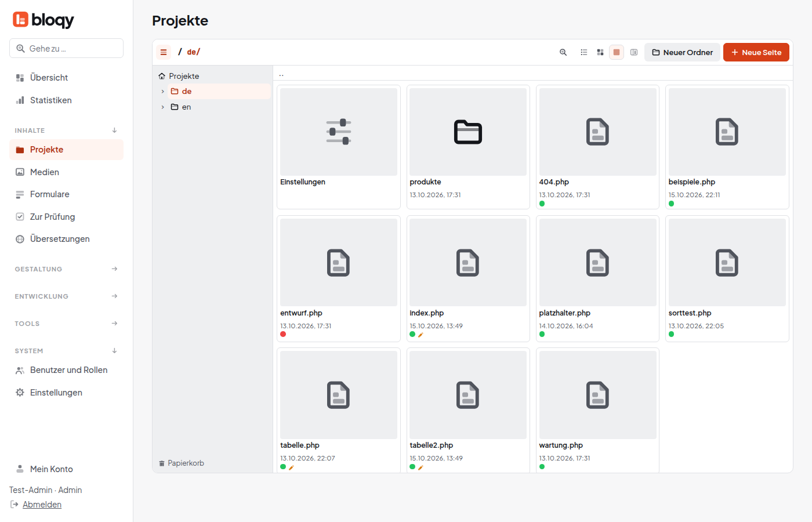Toggle the side panel column view
The width and height of the screenshot is (812, 522).
pos(634,52)
